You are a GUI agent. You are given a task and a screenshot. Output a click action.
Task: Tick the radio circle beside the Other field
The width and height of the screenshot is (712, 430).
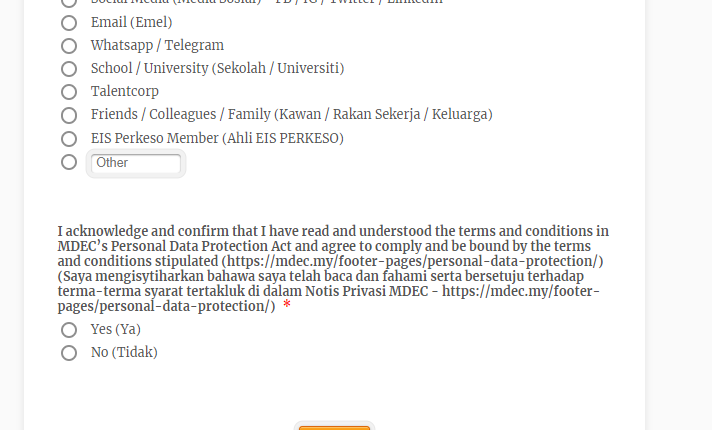click(69, 162)
